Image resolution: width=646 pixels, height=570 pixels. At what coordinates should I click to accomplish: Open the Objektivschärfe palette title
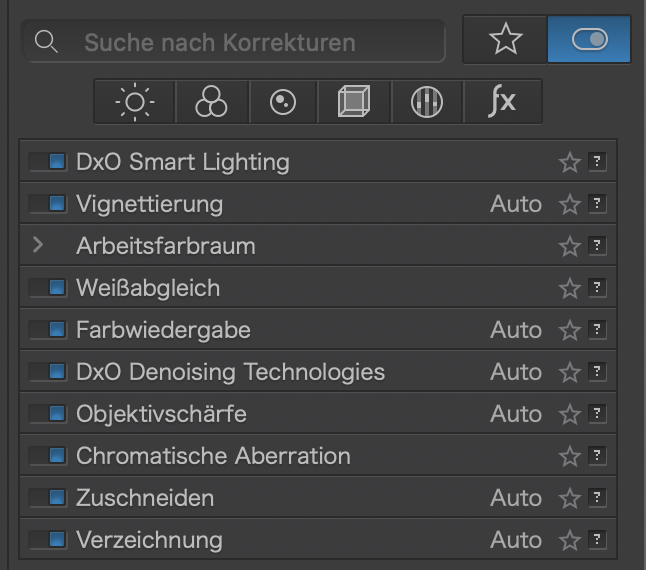(x=161, y=413)
